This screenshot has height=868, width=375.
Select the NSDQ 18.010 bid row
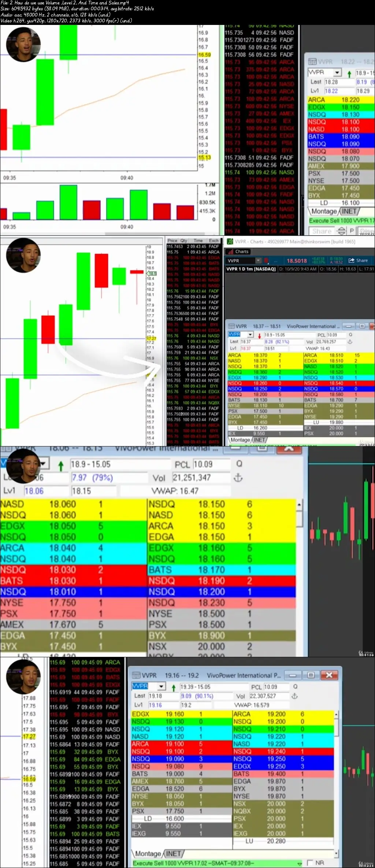tap(73, 592)
